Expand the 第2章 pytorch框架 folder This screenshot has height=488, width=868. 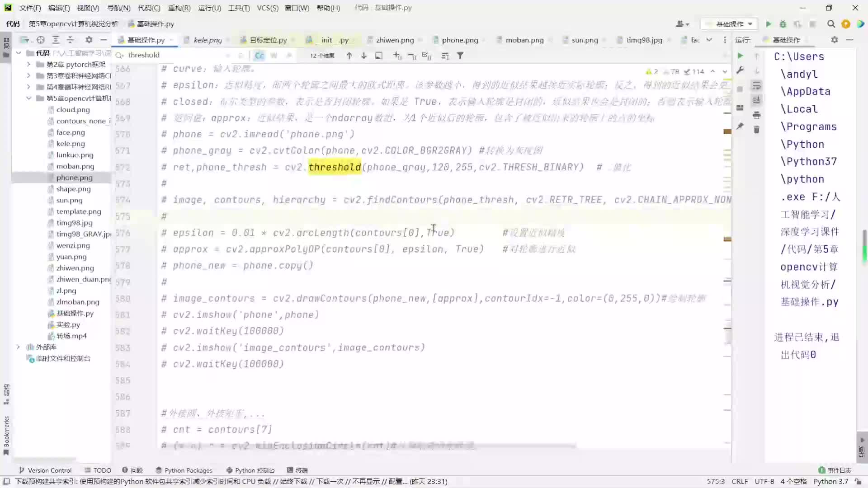coord(28,64)
